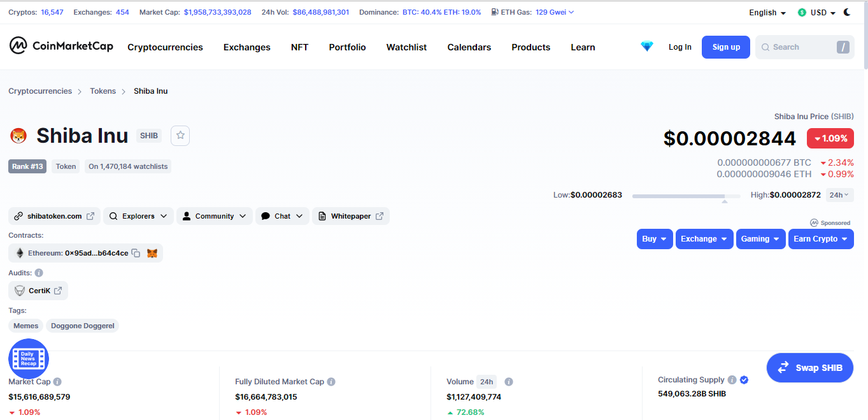Click the slash shortcut key badge
This screenshot has width=868, height=420.
[843, 47]
